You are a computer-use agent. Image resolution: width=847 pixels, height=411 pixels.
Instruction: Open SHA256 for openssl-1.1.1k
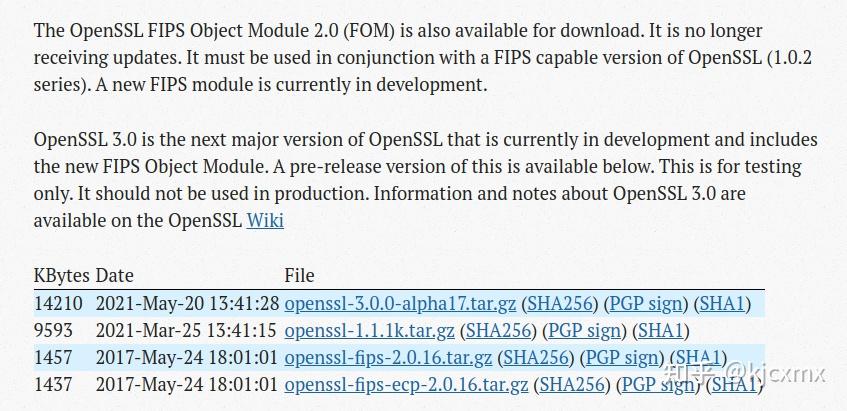pos(499,331)
